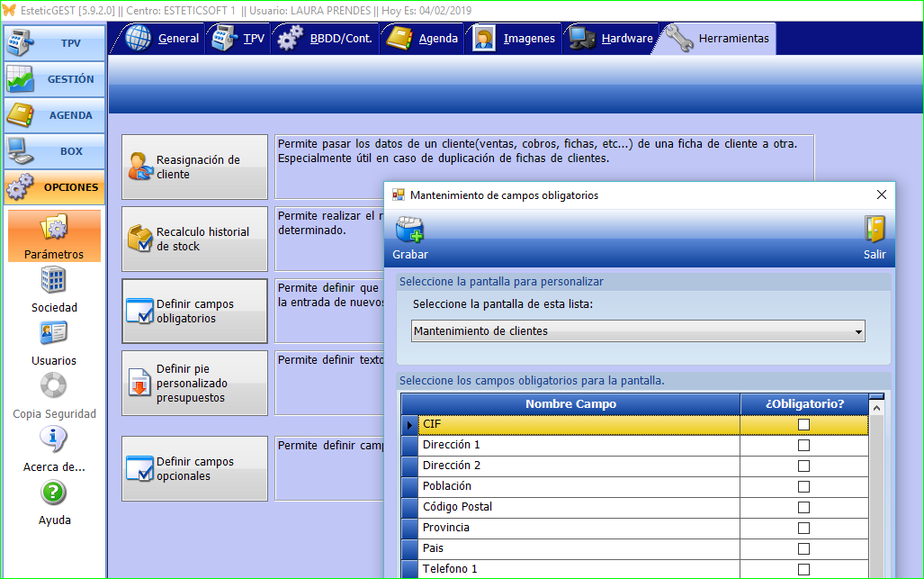Enable Código Postal as obligatory

pyautogui.click(x=803, y=508)
